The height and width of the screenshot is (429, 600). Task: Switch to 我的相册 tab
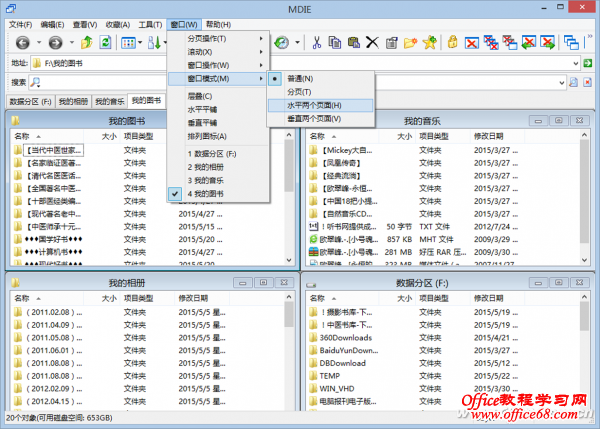(x=73, y=101)
